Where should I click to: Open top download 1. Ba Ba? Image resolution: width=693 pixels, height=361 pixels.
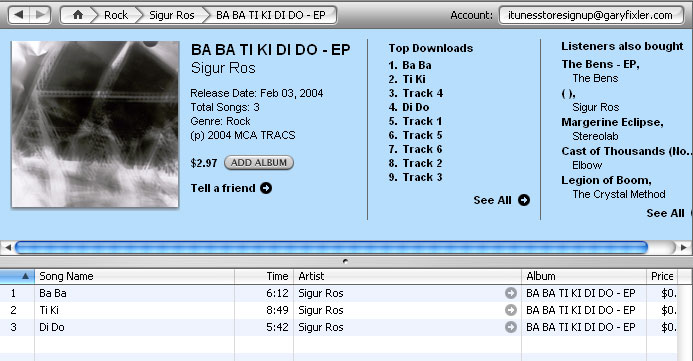(410, 65)
